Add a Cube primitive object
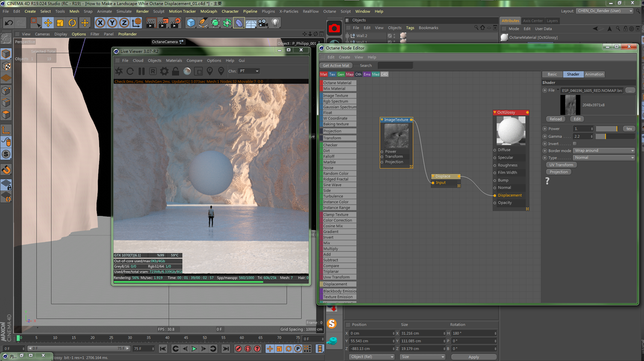 [x=191, y=23]
